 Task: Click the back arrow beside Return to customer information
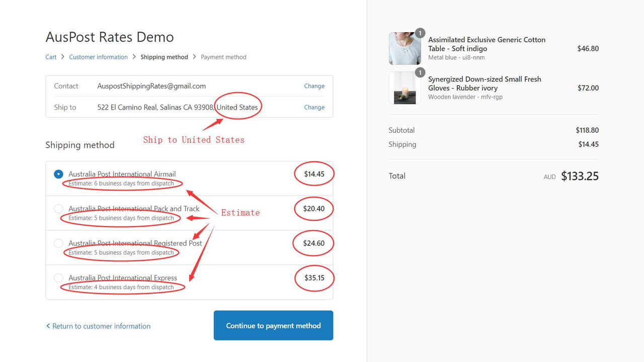[x=48, y=326]
